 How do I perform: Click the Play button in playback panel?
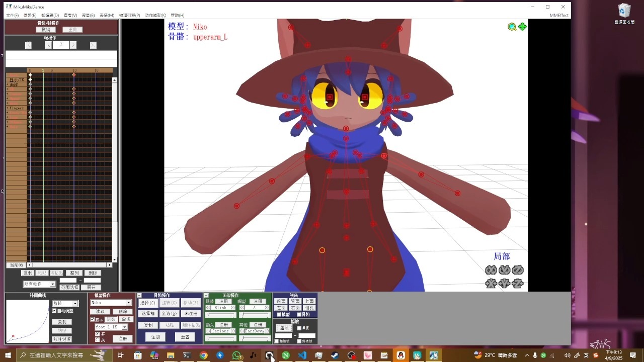pyautogui.click(x=284, y=328)
